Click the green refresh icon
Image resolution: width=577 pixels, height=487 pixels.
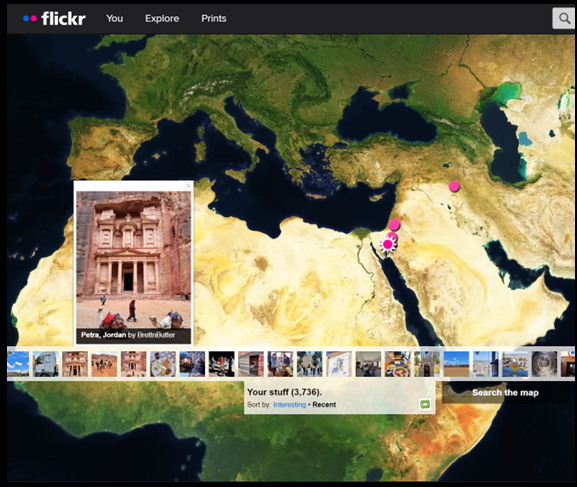coord(425,404)
